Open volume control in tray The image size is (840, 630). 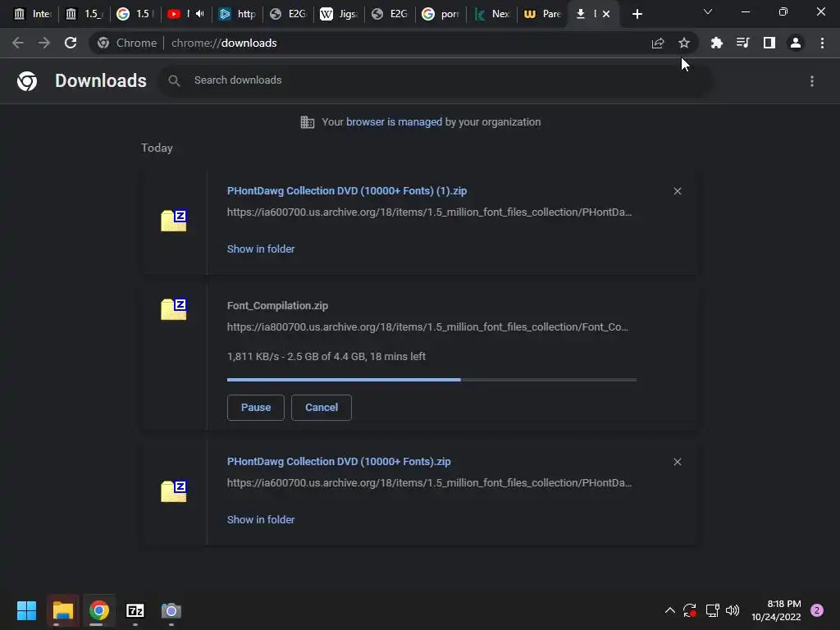(x=733, y=610)
